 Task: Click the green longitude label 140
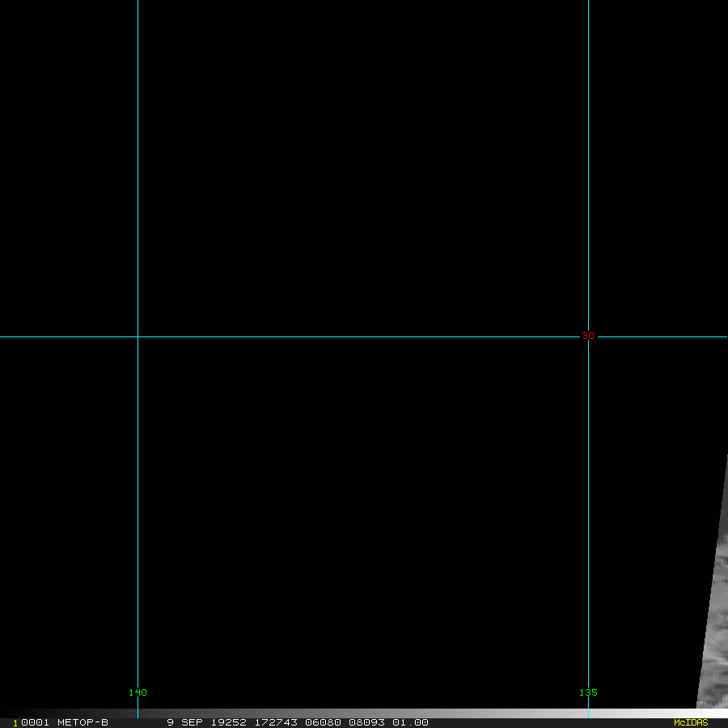point(138,692)
